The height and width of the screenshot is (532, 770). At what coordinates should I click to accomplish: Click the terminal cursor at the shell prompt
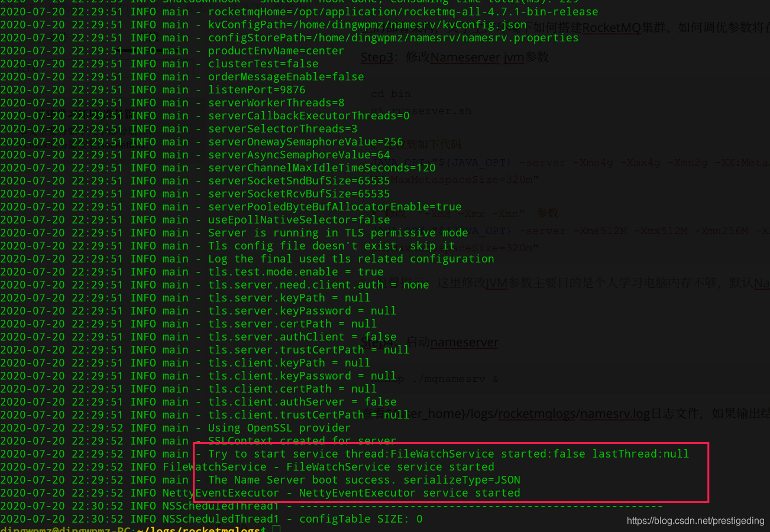(x=276, y=529)
